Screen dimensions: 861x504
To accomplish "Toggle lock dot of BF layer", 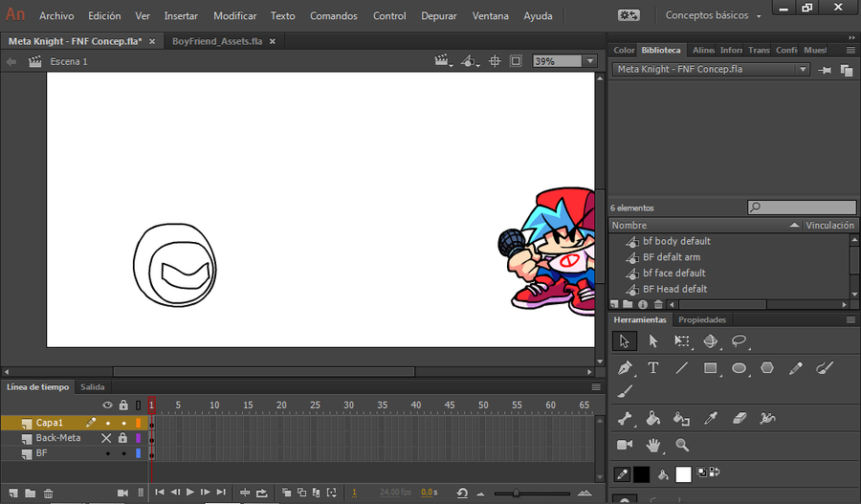I will pos(123,453).
